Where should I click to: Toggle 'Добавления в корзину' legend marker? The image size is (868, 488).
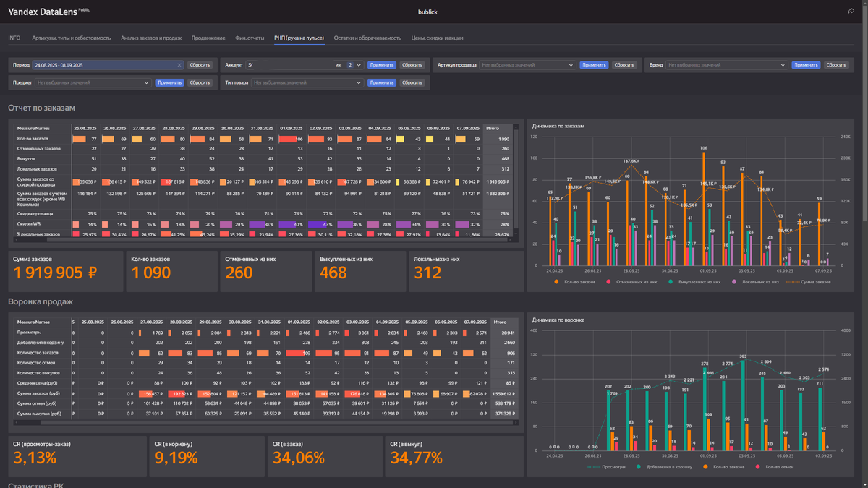pyautogui.click(x=639, y=468)
